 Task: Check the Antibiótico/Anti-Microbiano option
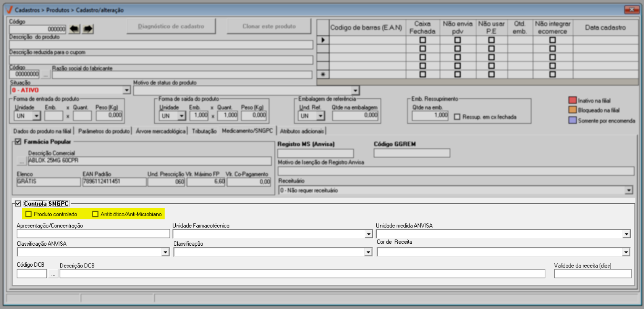pyautogui.click(x=95, y=214)
